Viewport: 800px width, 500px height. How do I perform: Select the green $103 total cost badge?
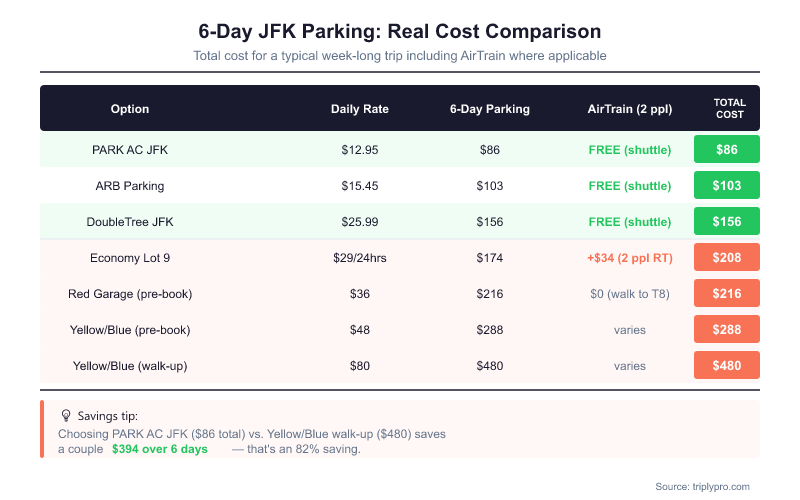(x=727, y=185)
